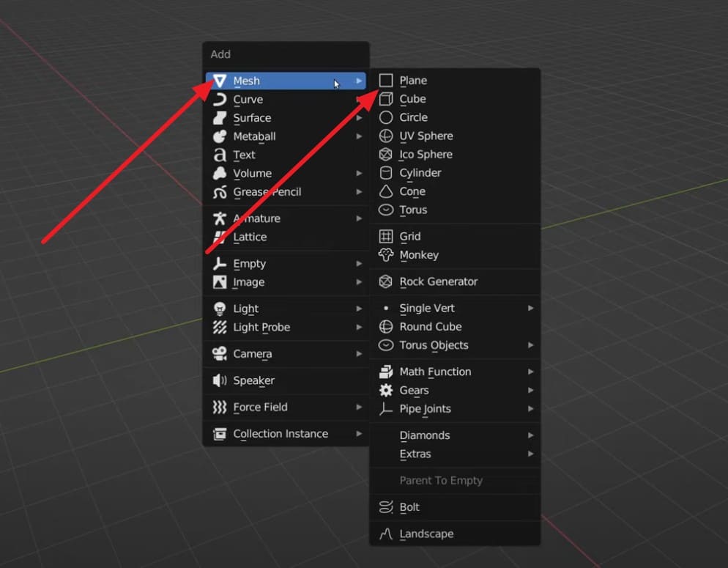Screen dimensions: 728x568
Task: Click the Camera menu entry icon
Action: pos(218,354)
